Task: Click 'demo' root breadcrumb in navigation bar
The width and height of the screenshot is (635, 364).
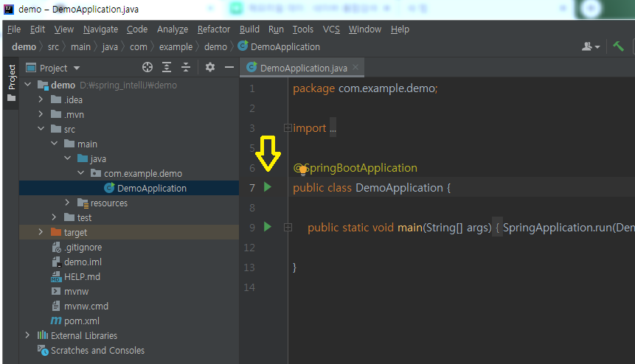Action: click(24, 47)
